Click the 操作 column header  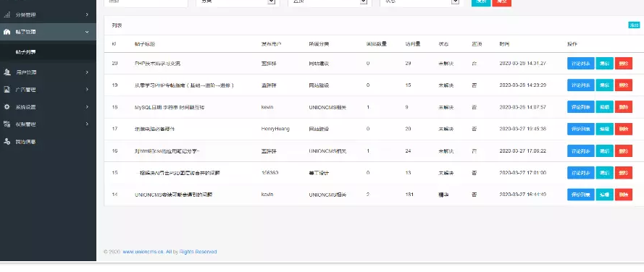[572, 43]
